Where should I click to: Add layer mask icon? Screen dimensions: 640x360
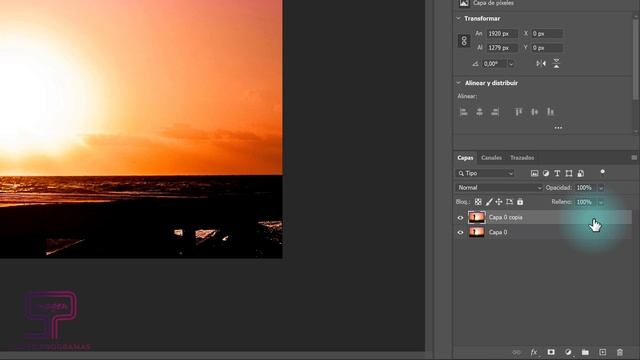(551, 352)
